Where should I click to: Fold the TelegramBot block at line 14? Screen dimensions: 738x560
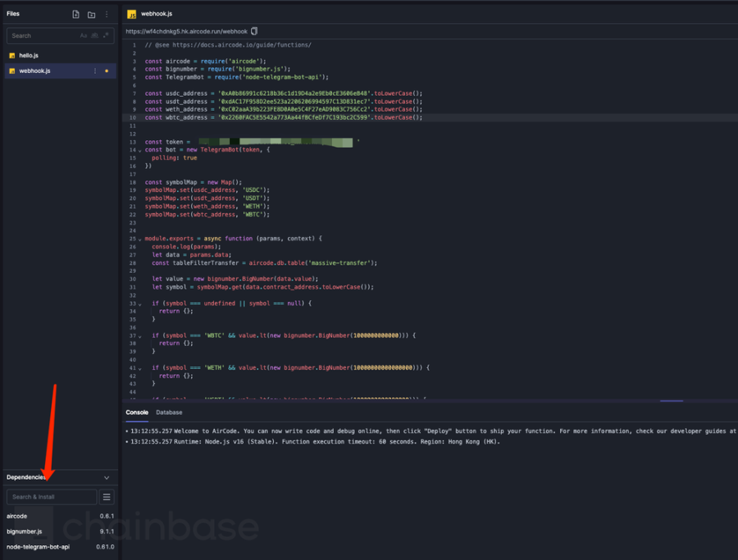pos(139,150)
